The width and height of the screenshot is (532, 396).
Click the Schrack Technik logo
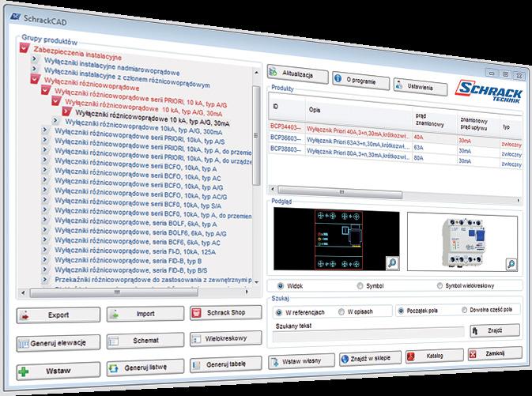489,91
